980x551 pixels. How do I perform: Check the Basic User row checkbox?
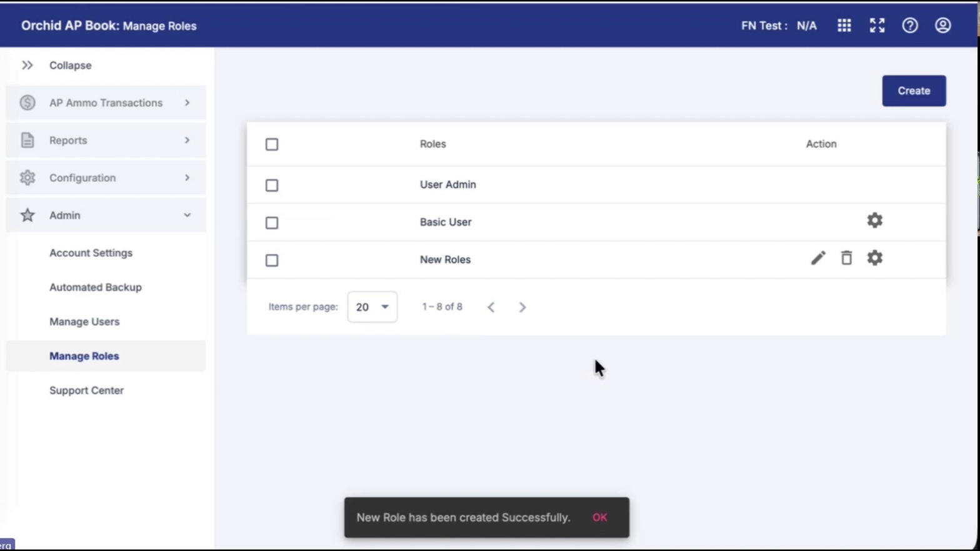tap(271, 223)
